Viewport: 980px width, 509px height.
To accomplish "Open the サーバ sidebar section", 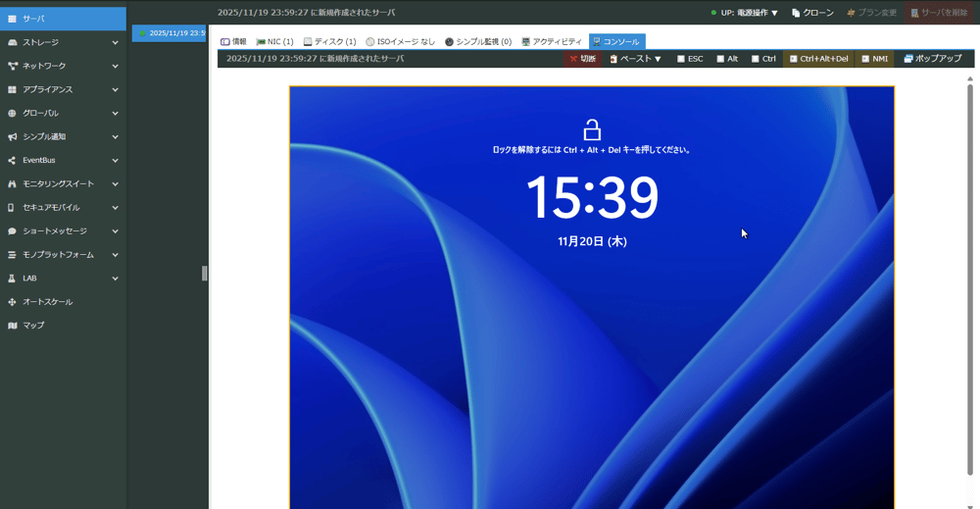I will point(63,19).
